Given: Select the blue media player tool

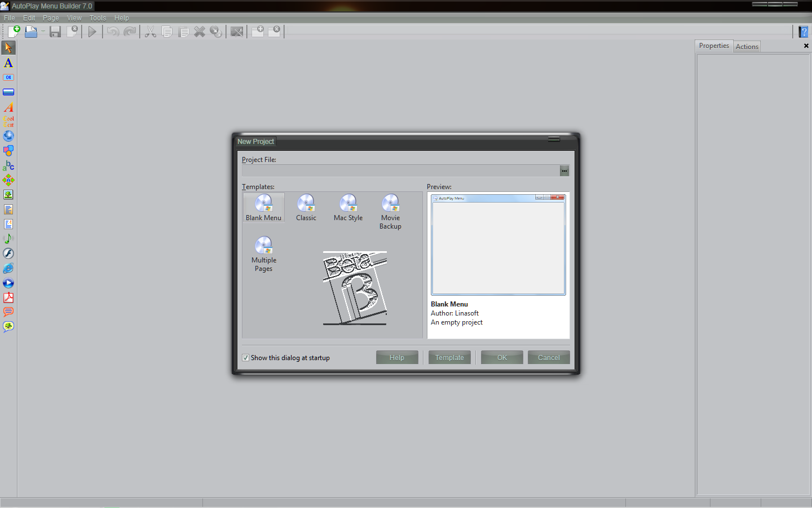Looking at the screenshot, I should pyautogui.click(x=8, y=283).
